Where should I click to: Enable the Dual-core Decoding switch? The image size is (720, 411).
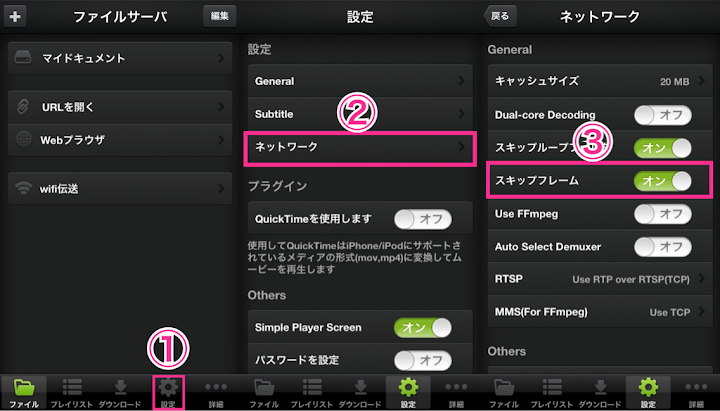tap(662, 115)
